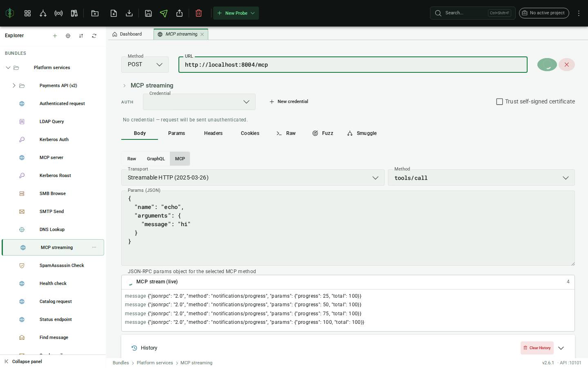This screenshot has height=368, width=588.
Task: Click the Params JSON text area
Action: [348, 228]
